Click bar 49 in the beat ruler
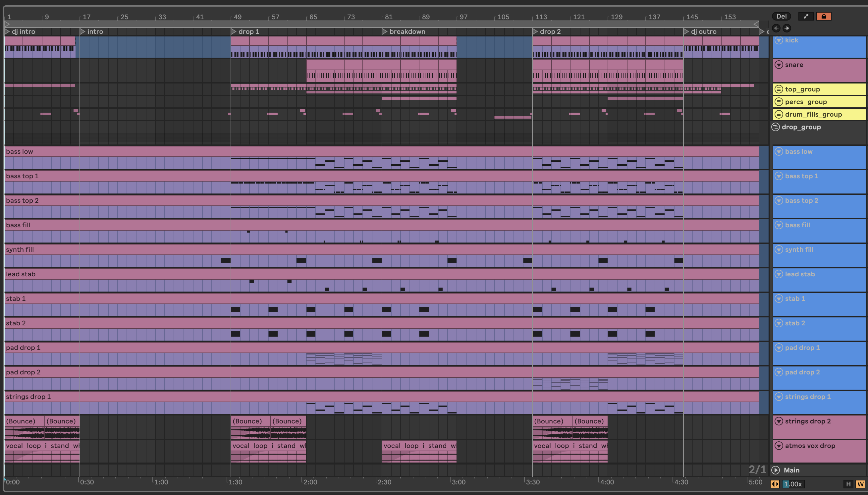Image resolution: width=868 pixels, height=495 pixels. tap(238, 17)
